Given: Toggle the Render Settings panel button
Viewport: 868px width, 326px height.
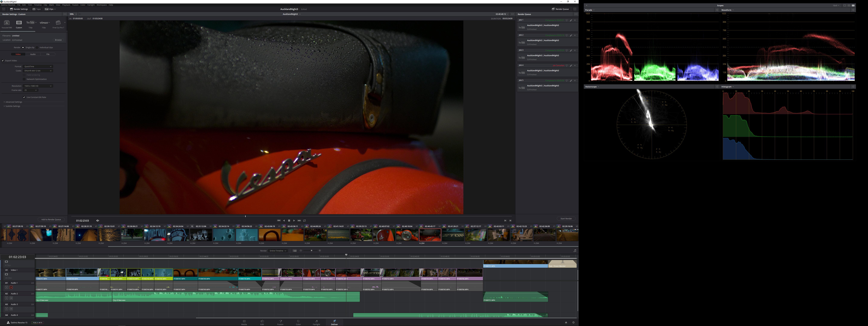Looking at the screenshot, I should coord(19,9).
